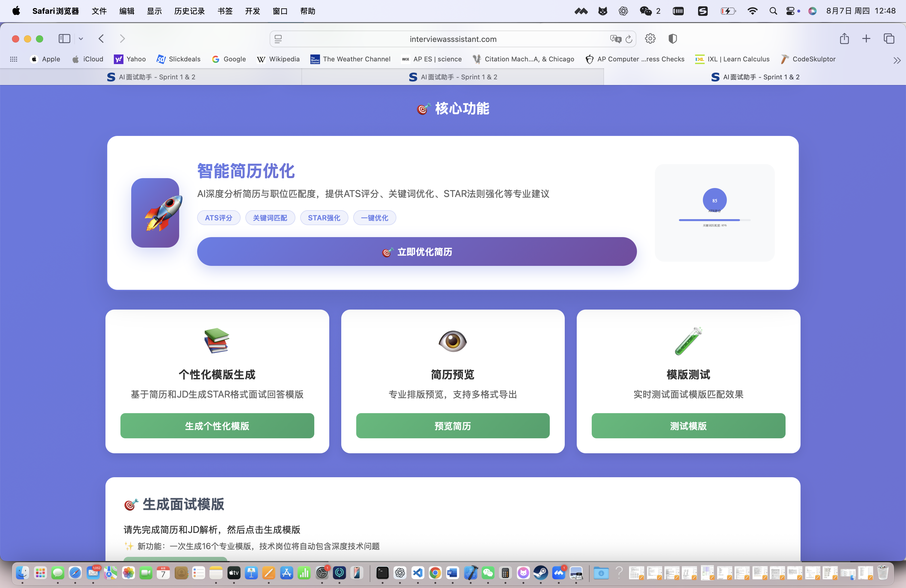
Task: Open the Yahoo bookmark
Action: click(x=130, y=59)
